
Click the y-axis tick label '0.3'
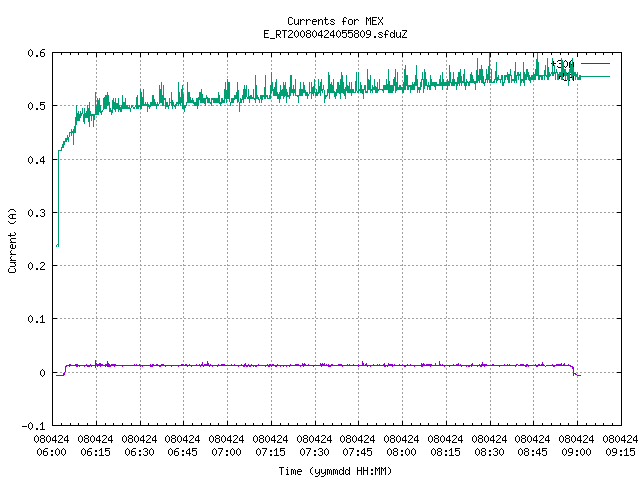pos(36,213)
